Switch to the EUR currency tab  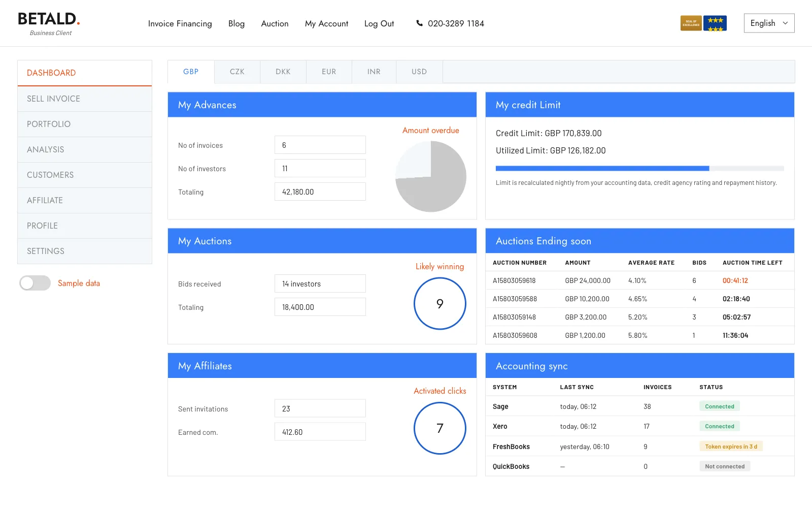click(329, 72)
